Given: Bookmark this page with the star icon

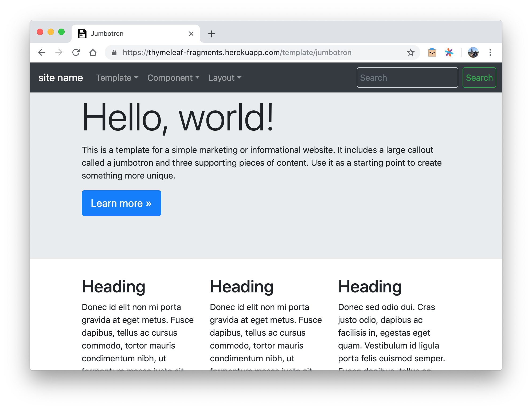Looking at the screenshot, I should 410,52.
